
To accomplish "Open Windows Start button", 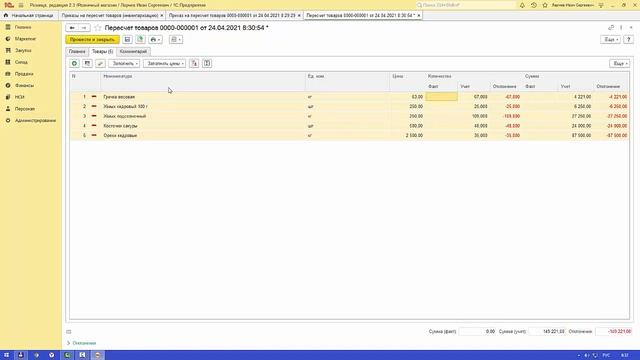I will click(x=6, y=355).
